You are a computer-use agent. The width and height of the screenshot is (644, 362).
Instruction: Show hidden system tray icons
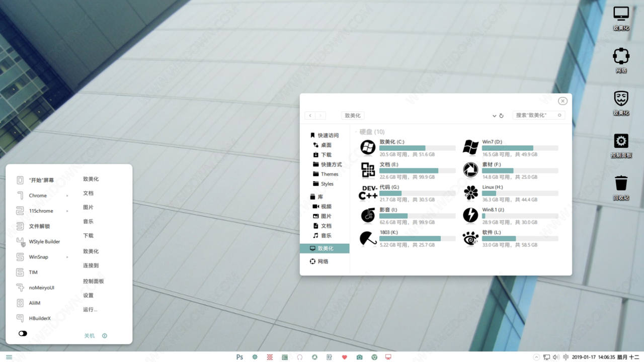click(x=536, y=357)
